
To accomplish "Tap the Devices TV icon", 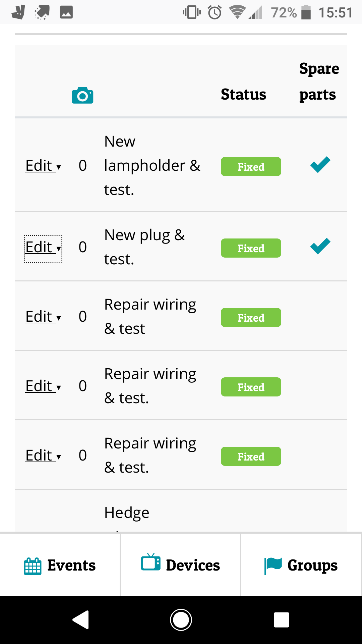I will click(x=150, y=562).
